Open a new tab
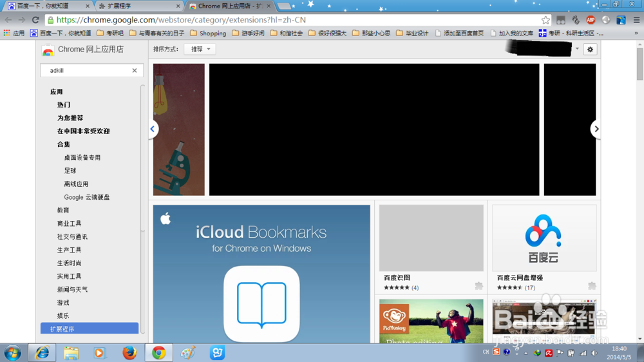 coord(284,6)
